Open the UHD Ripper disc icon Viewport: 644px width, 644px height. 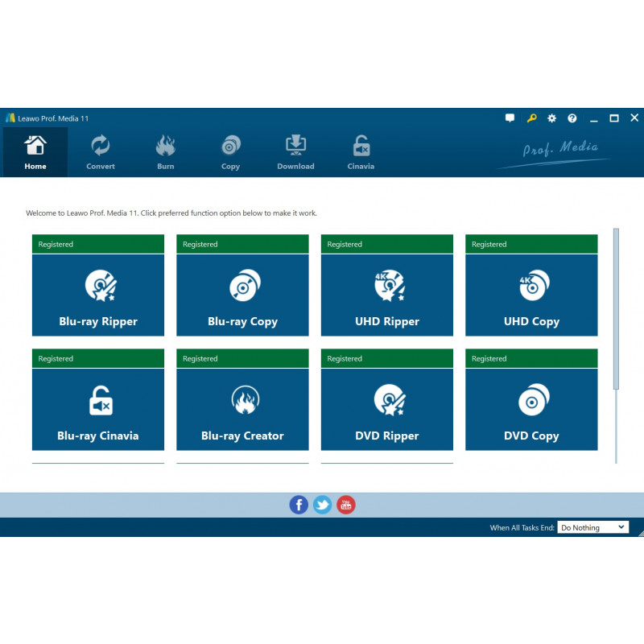pos(390,286)
